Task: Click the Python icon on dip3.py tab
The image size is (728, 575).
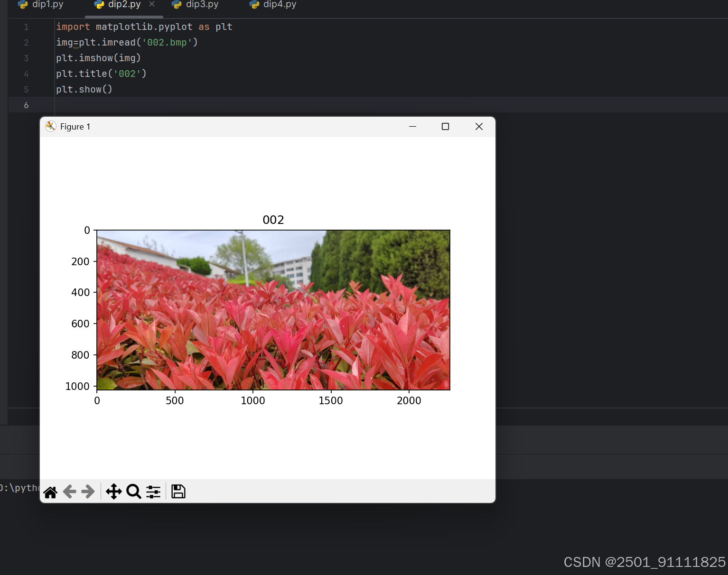Action: pos(177,5)
